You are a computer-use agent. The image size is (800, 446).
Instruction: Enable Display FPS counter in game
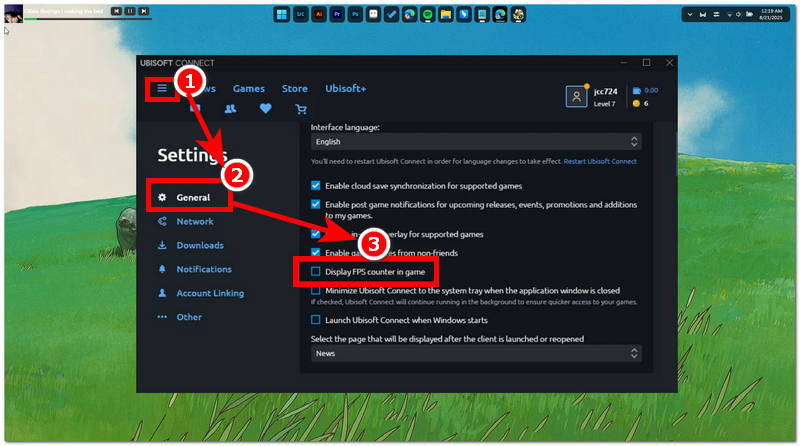(x=316, y=271)
